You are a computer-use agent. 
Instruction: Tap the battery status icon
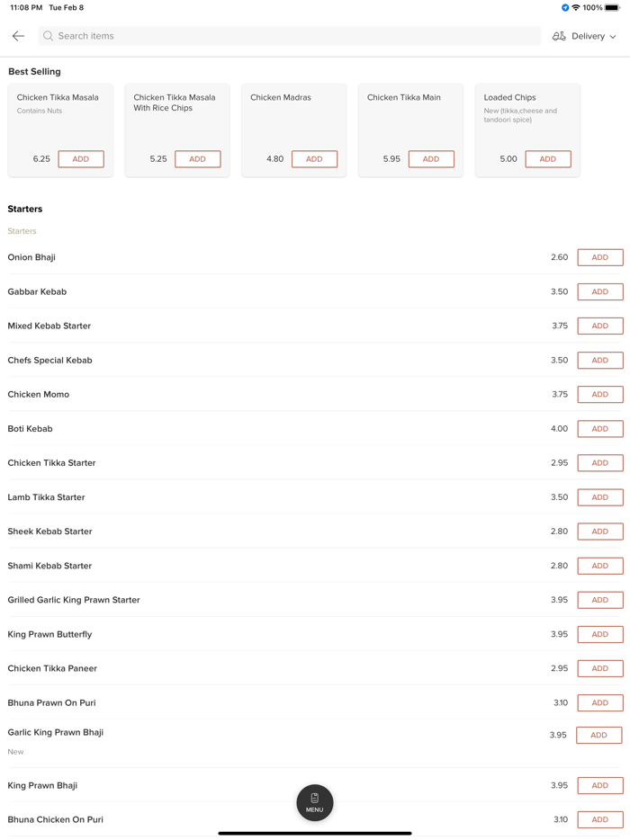pos(612,8)
